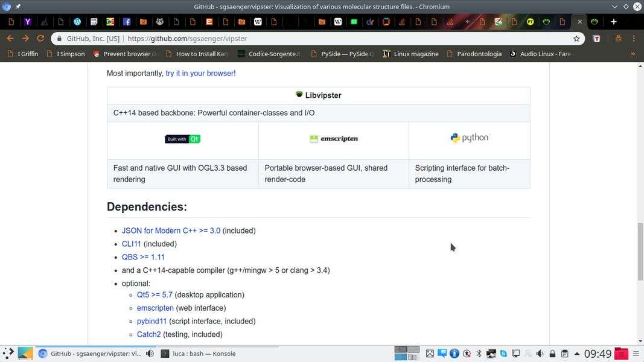Click the blue accessibility/info tray icon
644x362 pixels.
(x=454, y=354)
